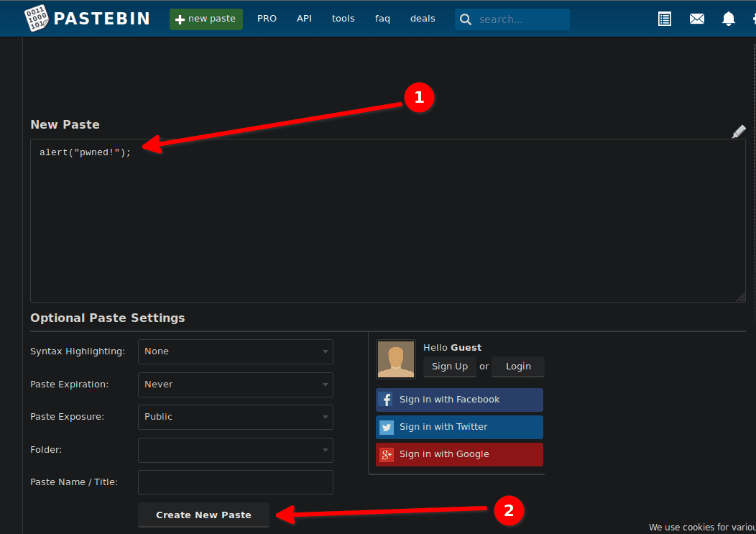This screenshot has width=756, height=534.
Task: Sign in with Facebook
Action: [459, 400]
